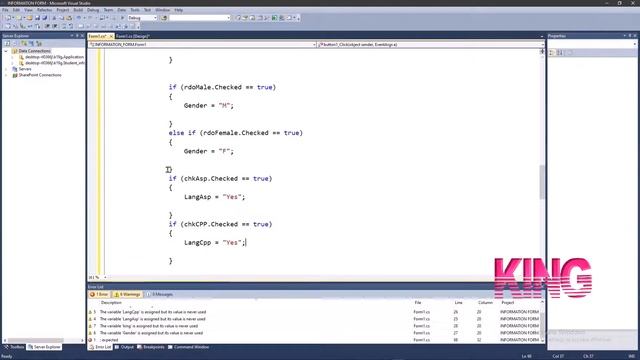This screenshot has width=640, height=360.
Task: Select warning about variable 'Gender' never used
Action: [314, 333]
